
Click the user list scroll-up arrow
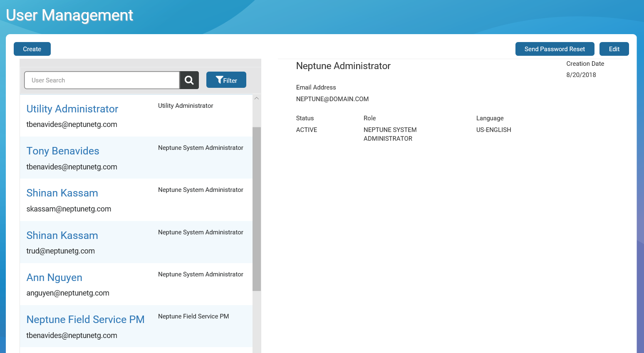257,99
